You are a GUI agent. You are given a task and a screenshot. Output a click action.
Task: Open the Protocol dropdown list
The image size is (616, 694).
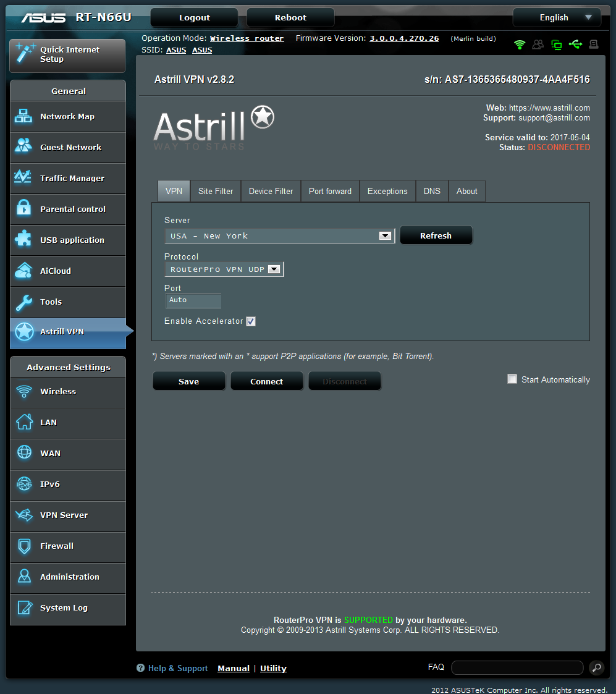click(224, 269)
